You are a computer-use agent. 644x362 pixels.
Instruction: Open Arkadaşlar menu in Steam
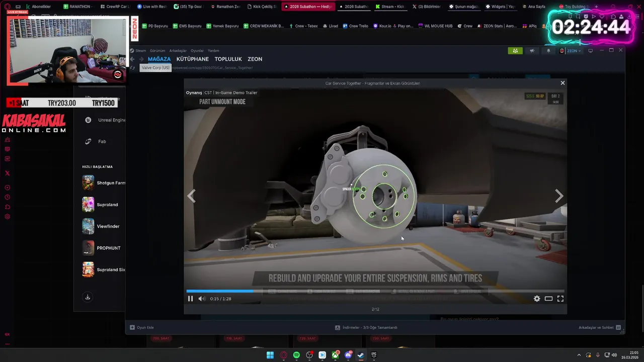click(x=178, y=51)
